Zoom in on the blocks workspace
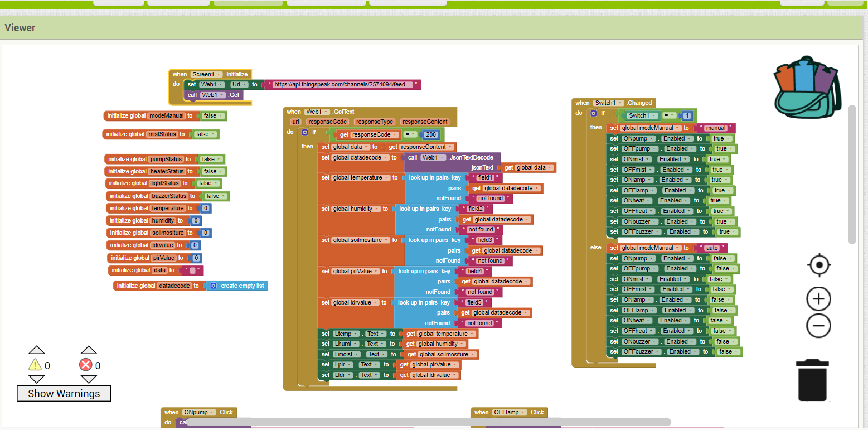 click(818, 299)
